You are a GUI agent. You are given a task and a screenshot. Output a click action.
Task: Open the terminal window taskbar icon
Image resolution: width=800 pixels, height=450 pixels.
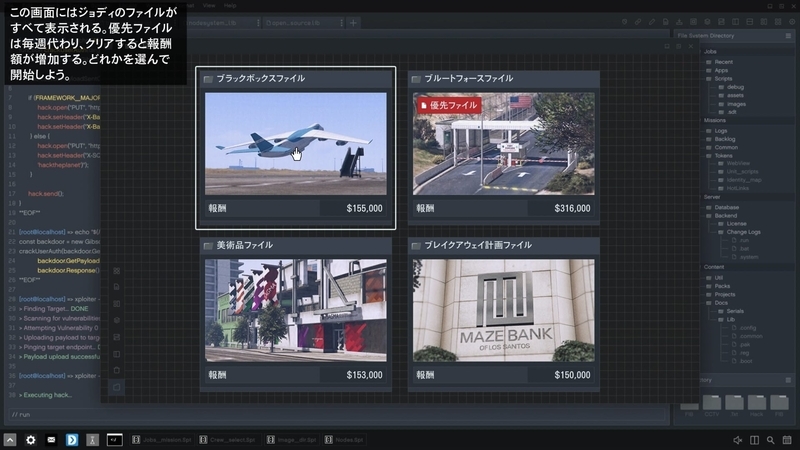(114, 440)
